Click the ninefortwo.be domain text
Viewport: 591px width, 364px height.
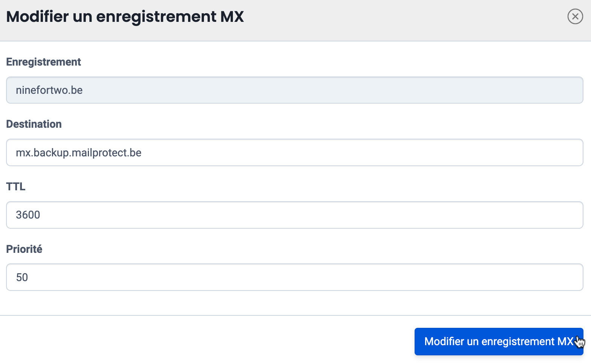(x=49, y=90)
